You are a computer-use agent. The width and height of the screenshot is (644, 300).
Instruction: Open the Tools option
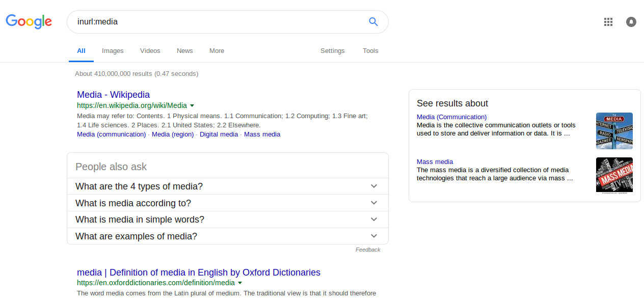tap(370, 51)
